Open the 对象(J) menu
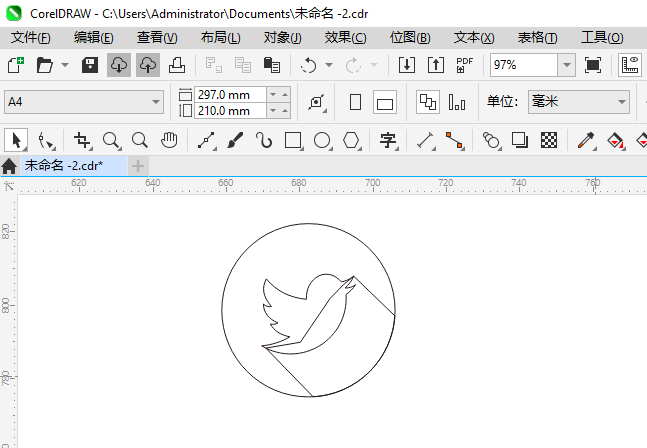647x448 pixels. tap(283, 38)
